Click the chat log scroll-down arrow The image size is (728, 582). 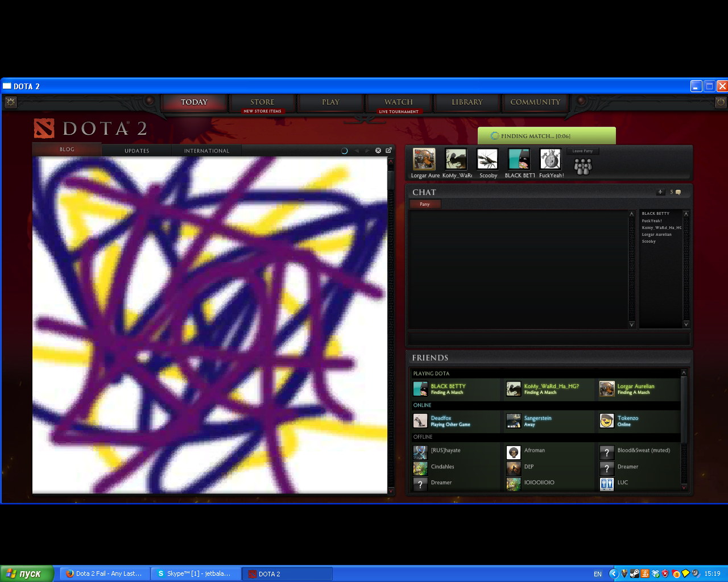pyautogui.click(x=631, y=325)
